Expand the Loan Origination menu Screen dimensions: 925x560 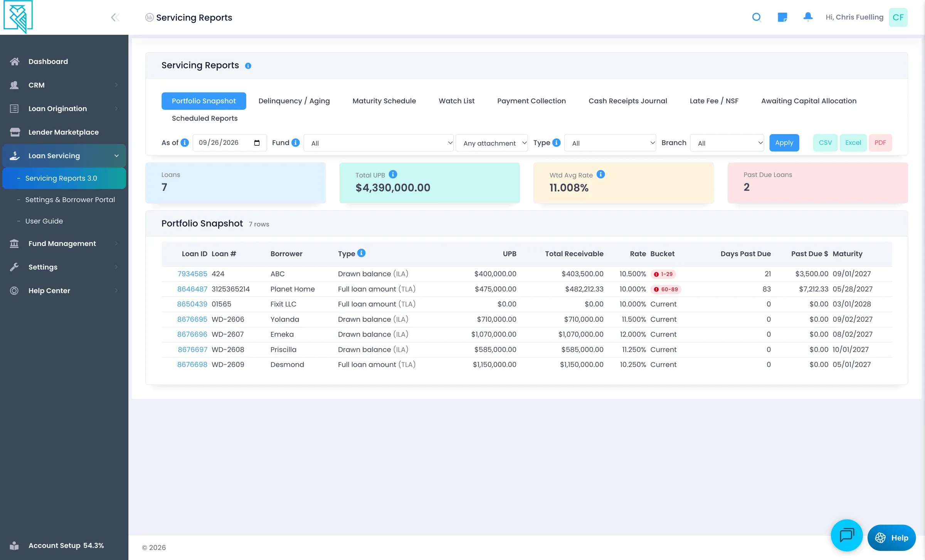click(64, 109)
